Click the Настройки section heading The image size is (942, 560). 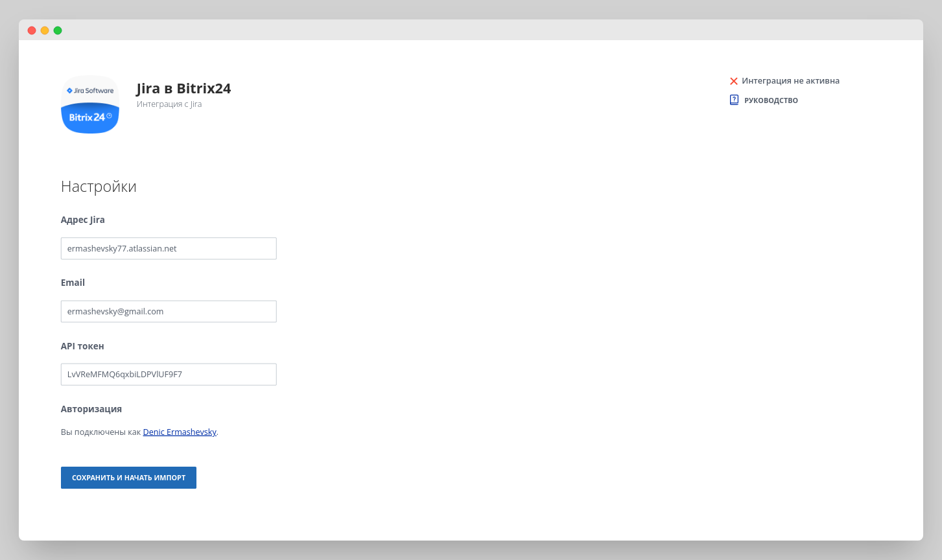(x=99, y=187)
